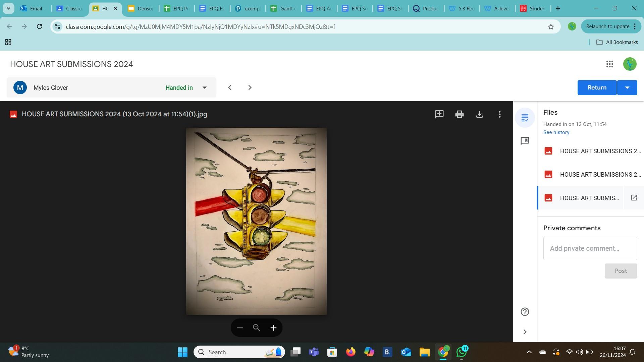Open the notification bell in system tray

pos(632,352)
